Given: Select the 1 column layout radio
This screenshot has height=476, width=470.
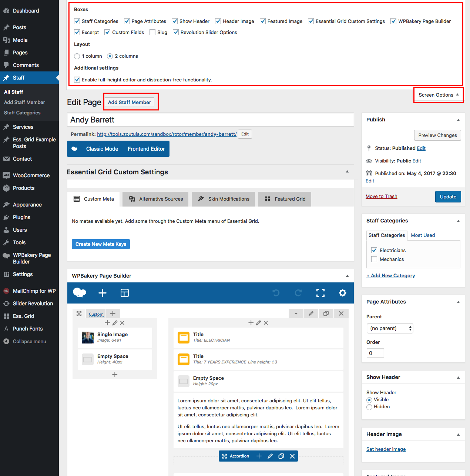Looking at the screenshot, I should coord(77,56).
